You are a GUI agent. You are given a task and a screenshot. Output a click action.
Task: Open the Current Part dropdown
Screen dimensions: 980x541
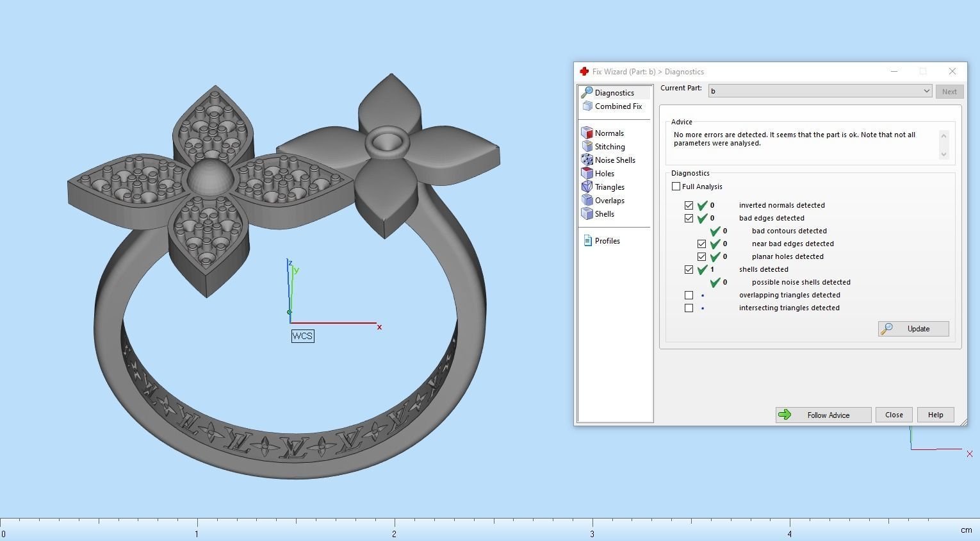tap(820, 91)
